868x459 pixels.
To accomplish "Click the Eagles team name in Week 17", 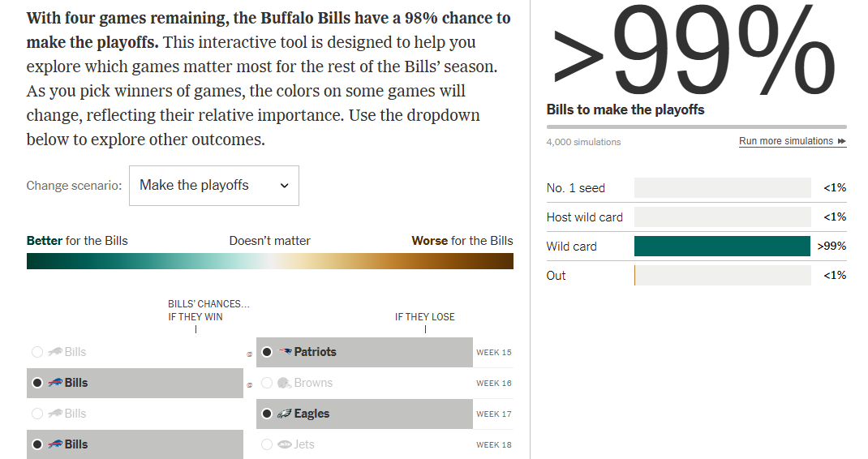I will coord(312,414).
